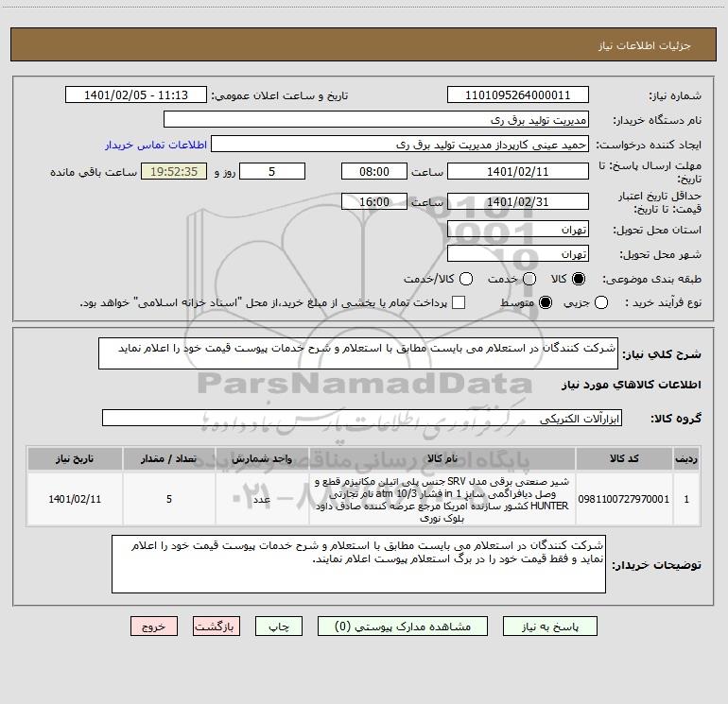Choose the متوسط purchase type radio

(x=546, y=302)
